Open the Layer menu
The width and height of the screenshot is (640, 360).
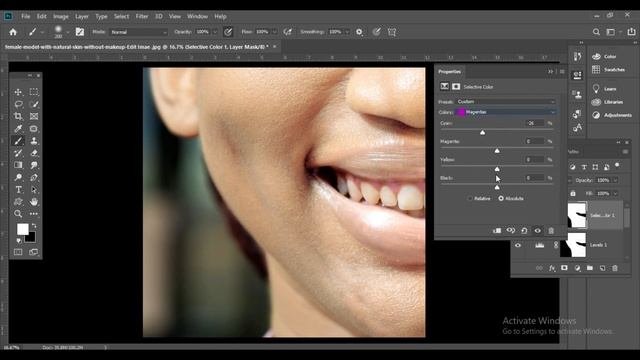[82, 16]
